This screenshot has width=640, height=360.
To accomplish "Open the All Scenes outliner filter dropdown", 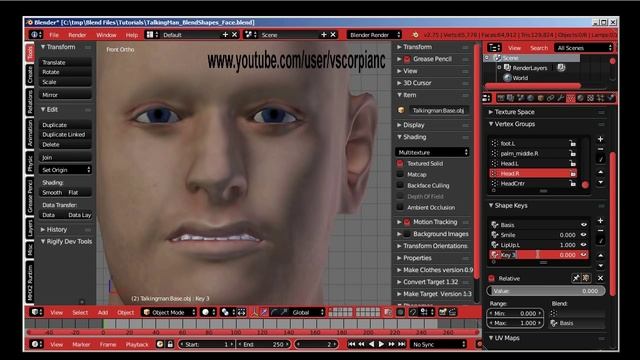I will (584, 48).
